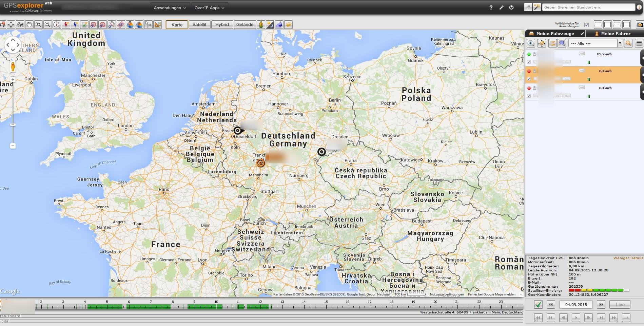
Task: Select the hand pan tool
Action: point(29,24)
